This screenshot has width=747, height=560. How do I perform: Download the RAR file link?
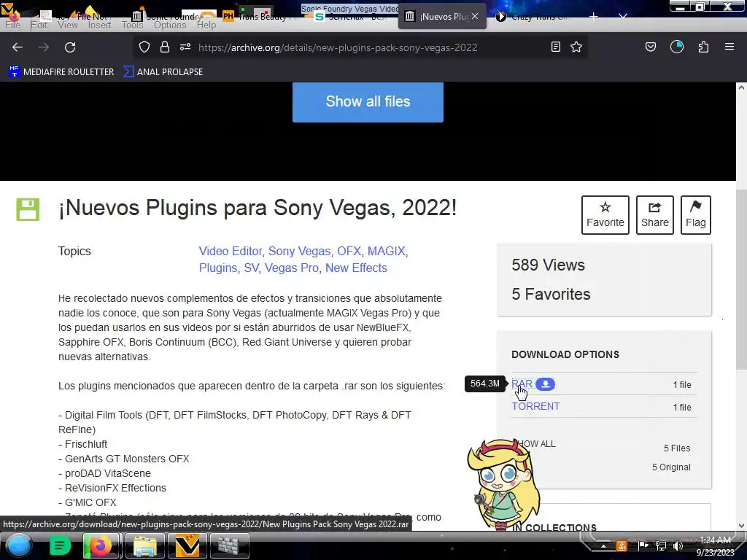(522, 384)
